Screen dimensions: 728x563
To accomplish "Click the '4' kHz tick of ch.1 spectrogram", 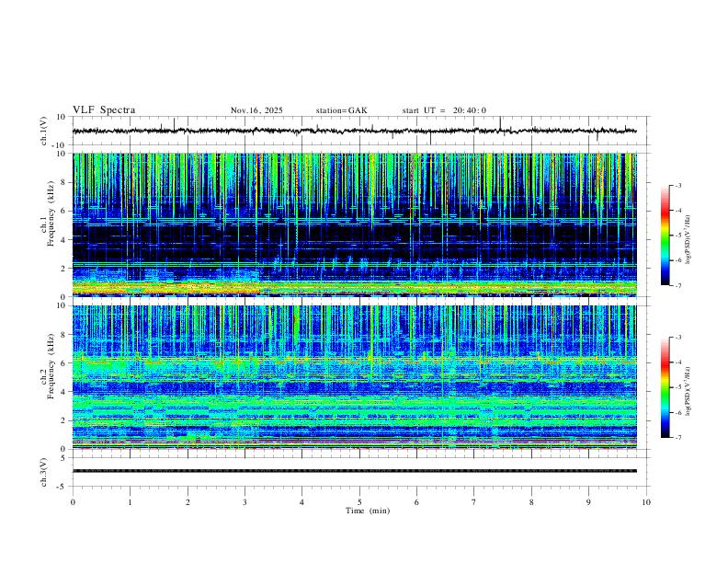I will (63, 240).
